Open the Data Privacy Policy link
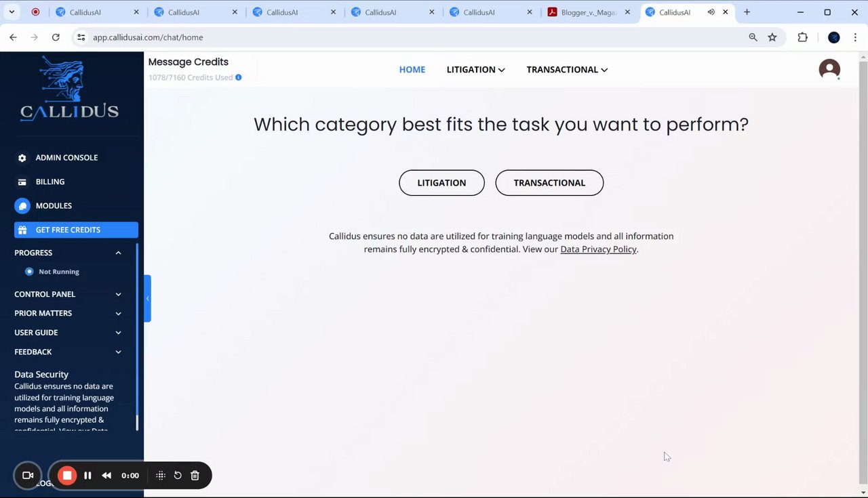Image resolution: width=868 pixels, height=498 pixels. pos(598,249)
